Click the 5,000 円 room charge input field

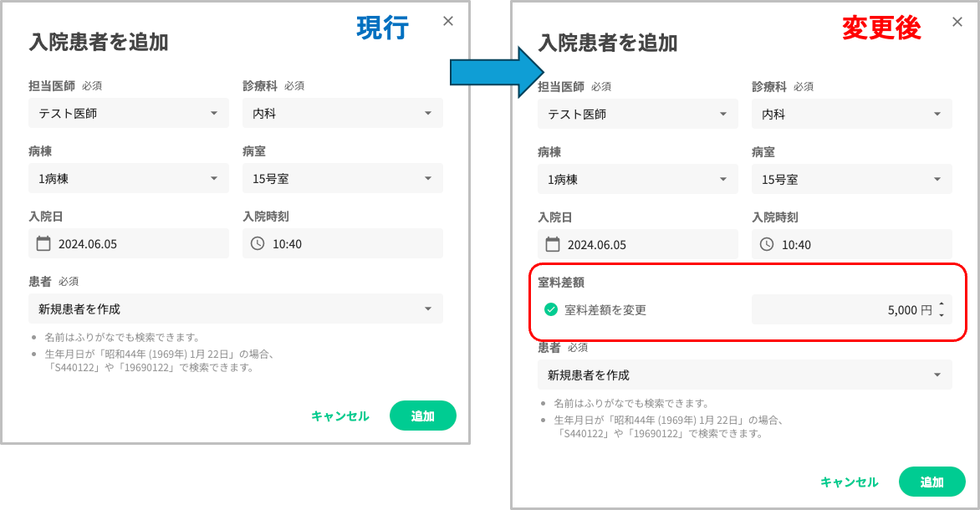coord(852,309)
